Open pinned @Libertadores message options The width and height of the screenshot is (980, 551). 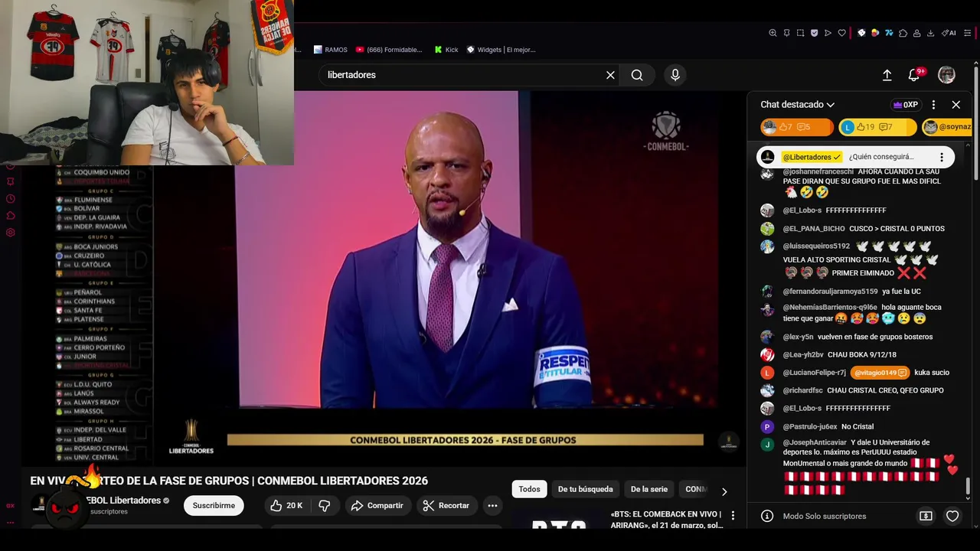942,157
